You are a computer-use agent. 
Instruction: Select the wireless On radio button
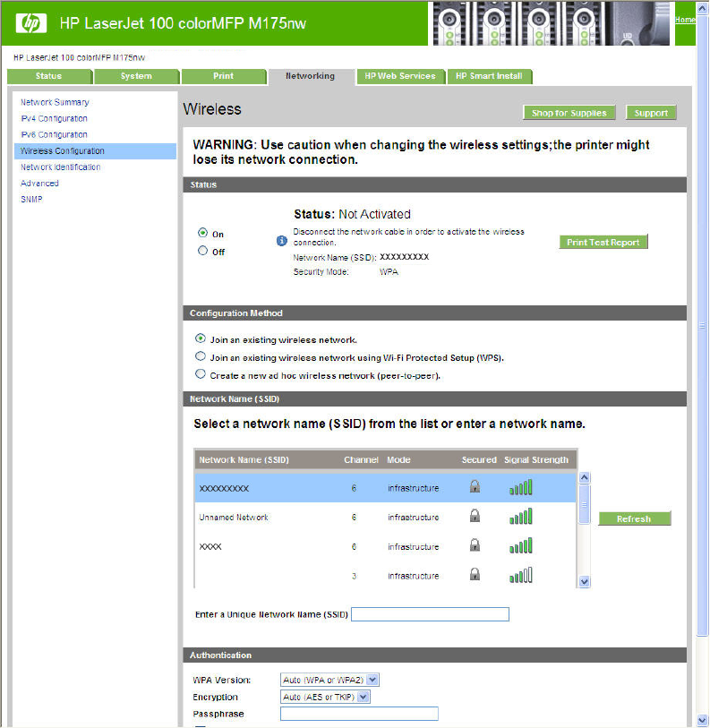pos(202,233)
